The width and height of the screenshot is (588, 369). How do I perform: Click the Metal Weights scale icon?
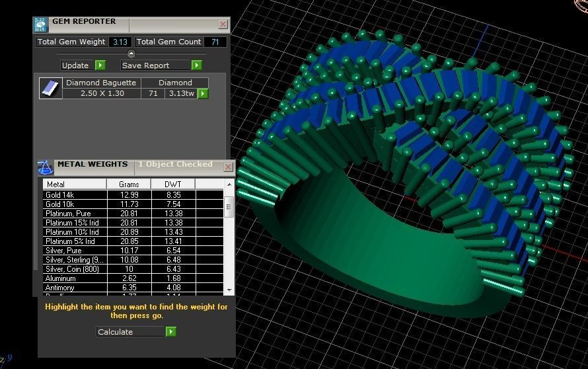pos(46,168)
